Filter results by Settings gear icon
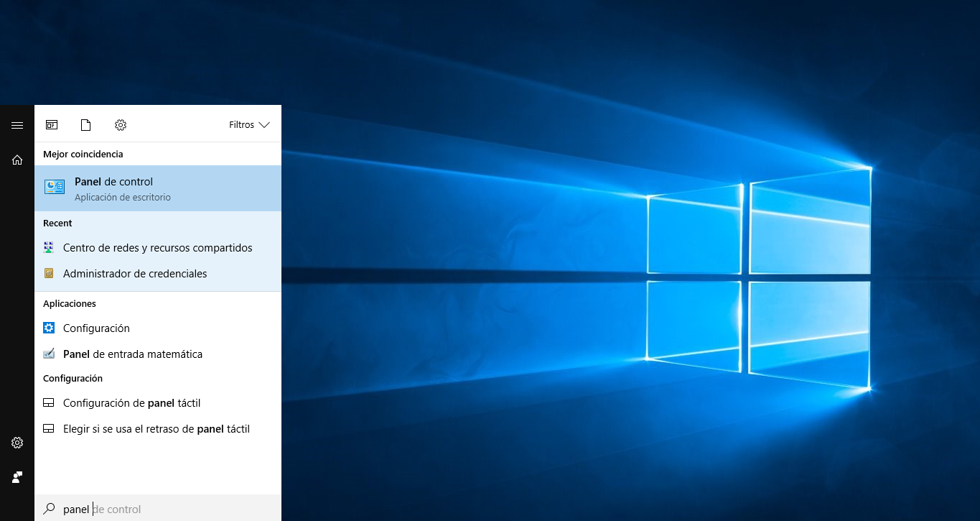This screenshot has height=521, width=980. tap(121, 125)
